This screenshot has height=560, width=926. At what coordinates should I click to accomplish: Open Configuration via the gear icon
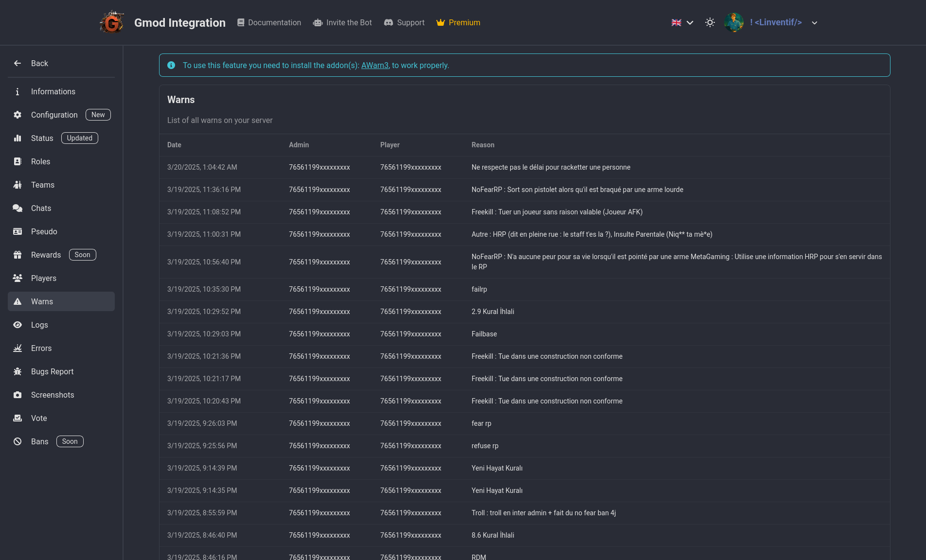(x=18, y=115)
